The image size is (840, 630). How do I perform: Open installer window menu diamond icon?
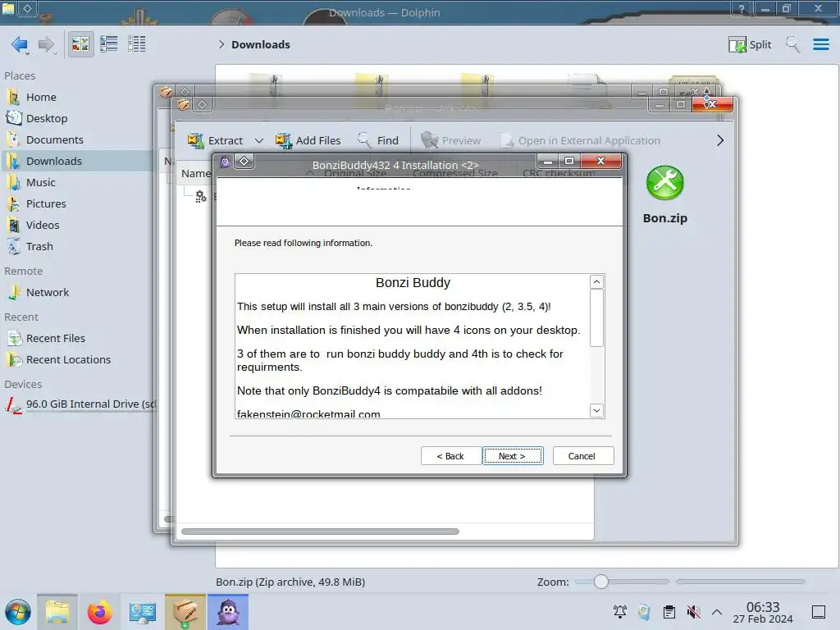point(244,162)
